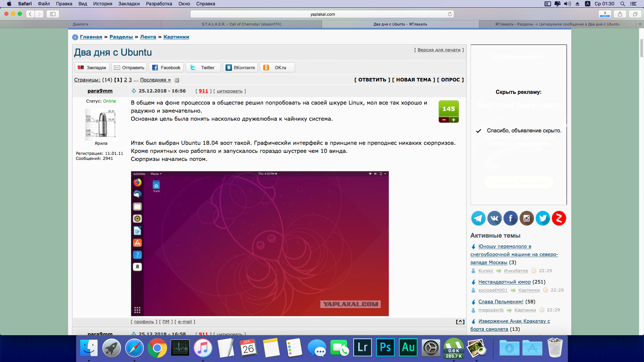644x362 pixels.
Task: Open the Закладки menu
Action: [x=129, y=4]
